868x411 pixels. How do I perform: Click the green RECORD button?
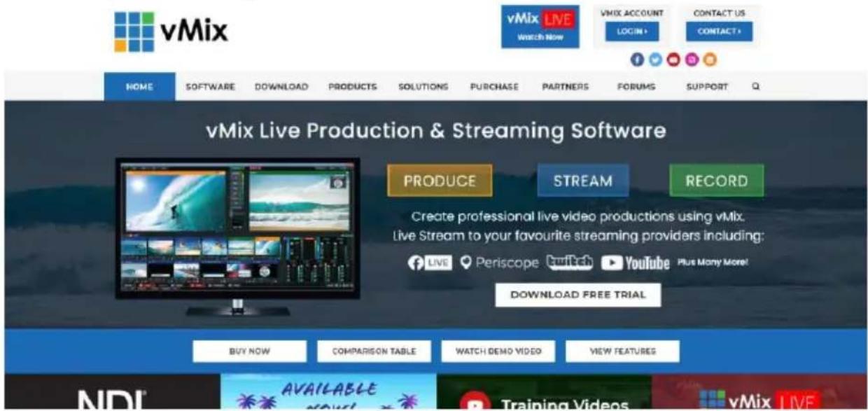[x=716, y=181]
